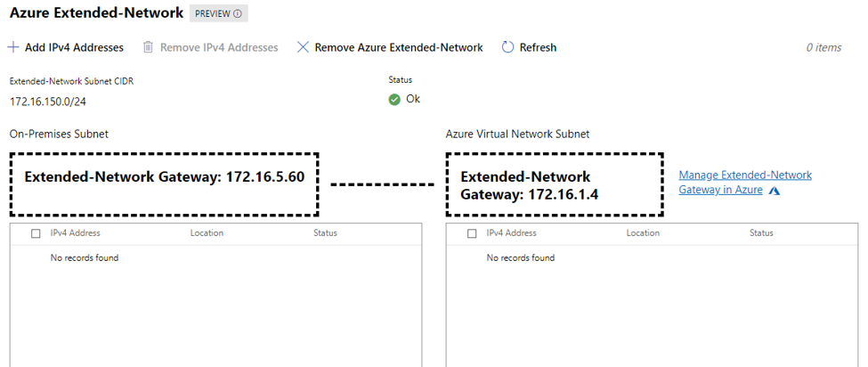Click the 0 items count text
Image resolution: width=868 pixels, height=367 pixels.
click(823, 47)
